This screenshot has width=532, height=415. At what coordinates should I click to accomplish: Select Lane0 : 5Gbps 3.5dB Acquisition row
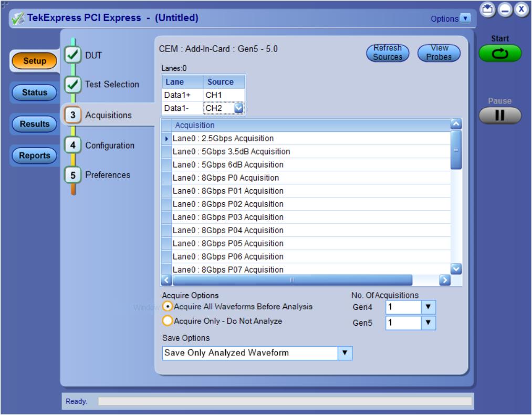coord(311,152)
